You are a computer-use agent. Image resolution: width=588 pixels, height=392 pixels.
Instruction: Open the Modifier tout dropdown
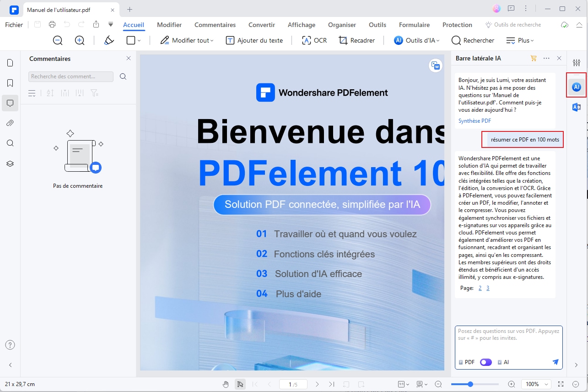click(x=187, y=40)
